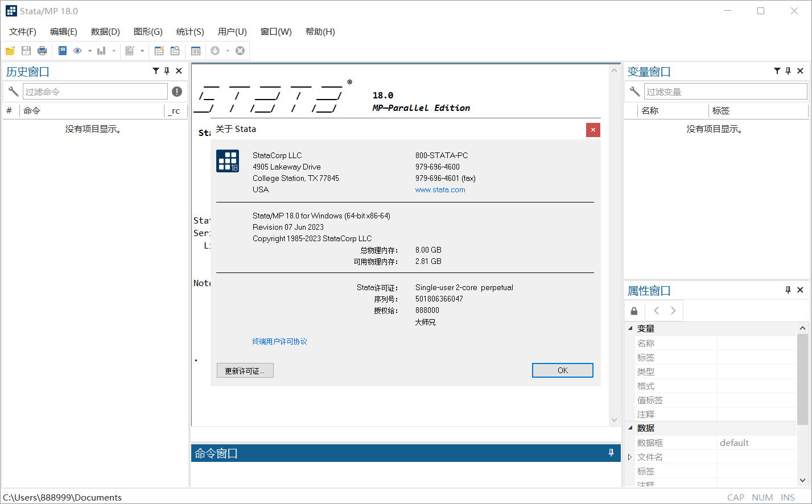The image size is (812, 504).
Task: Click the 过滤变量 input field
Action: (726, 92)
